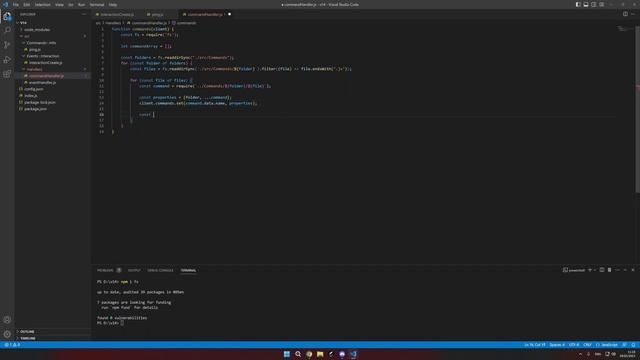640x360 pixels.
Task: Switch to ping.js editor tab
Action: (158, 14)
